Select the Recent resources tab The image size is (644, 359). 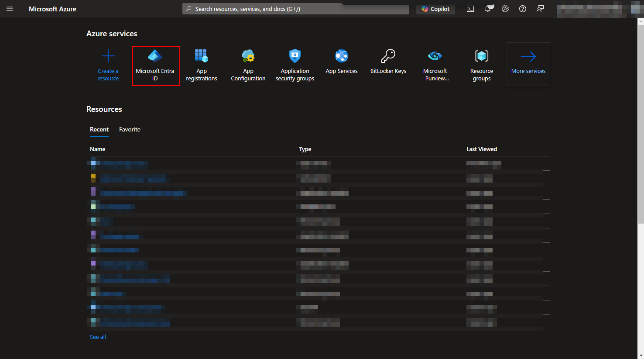tap(99, 129)
